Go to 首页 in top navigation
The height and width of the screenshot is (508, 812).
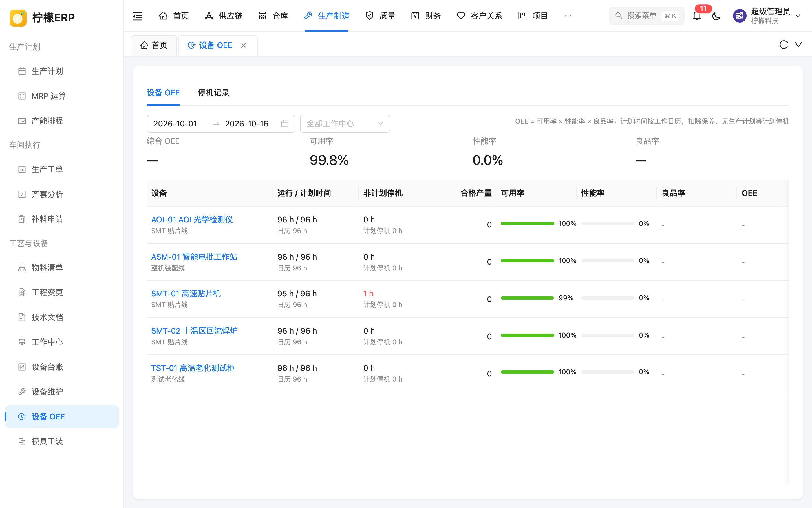point(174,16)
